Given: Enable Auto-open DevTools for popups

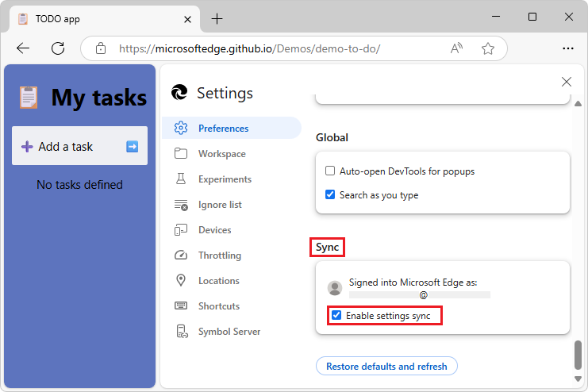Looking at the screenshot, I should click(x=330, y=171).
